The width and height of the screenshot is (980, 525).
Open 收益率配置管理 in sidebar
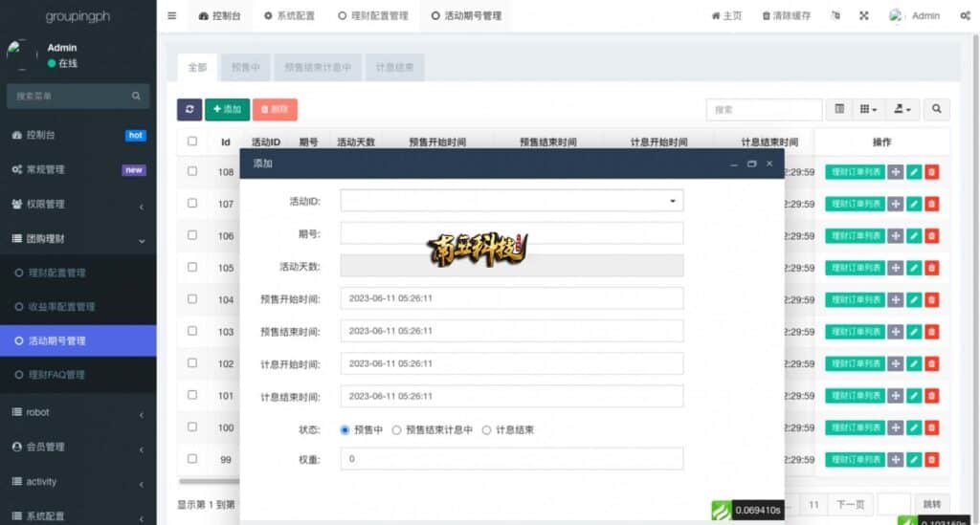tap(61, 307)
